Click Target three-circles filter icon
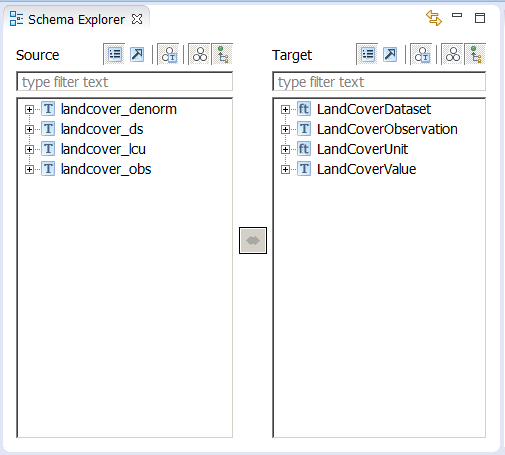 click(x=453, y=54)
